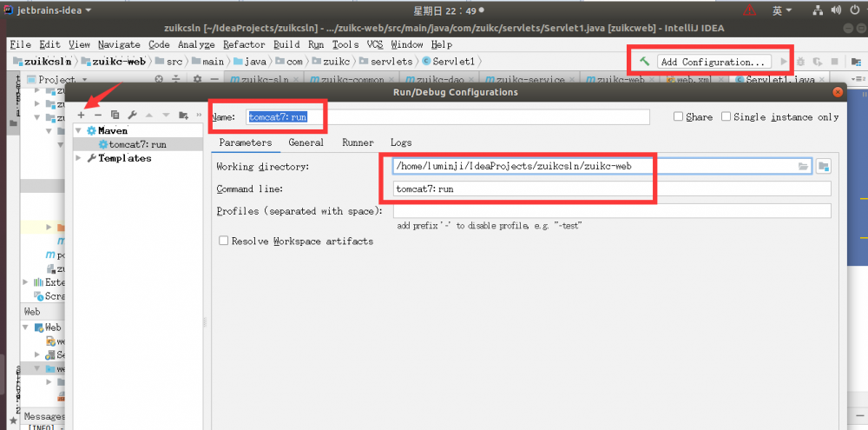Open hidden editor tabs list dropdown
The image size is (868, 430).
[x=860, y=79]
